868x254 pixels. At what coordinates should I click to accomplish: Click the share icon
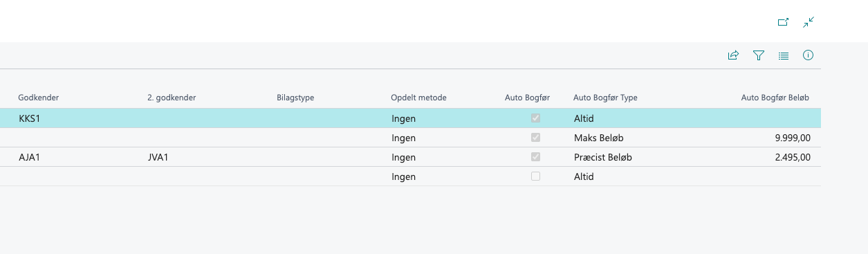pos(733,55)
